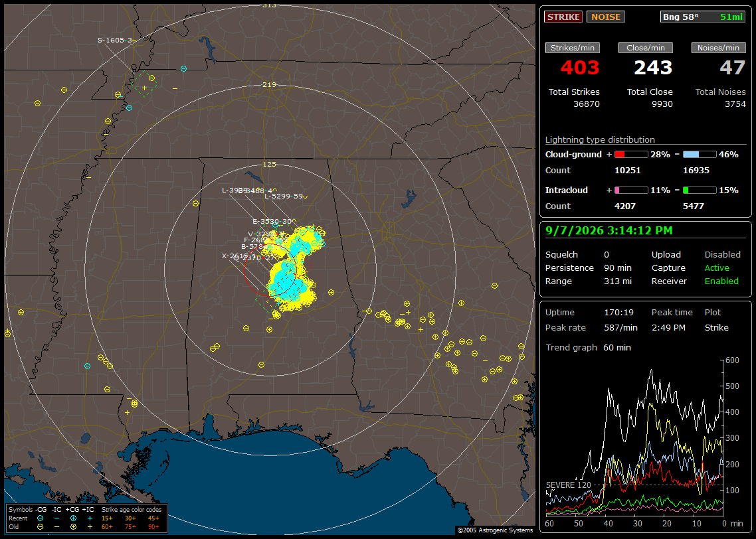The height and width of the screenshot is (539, 756).
Task: Toggle the Upload Disabled status
Action: click(722, 254)
